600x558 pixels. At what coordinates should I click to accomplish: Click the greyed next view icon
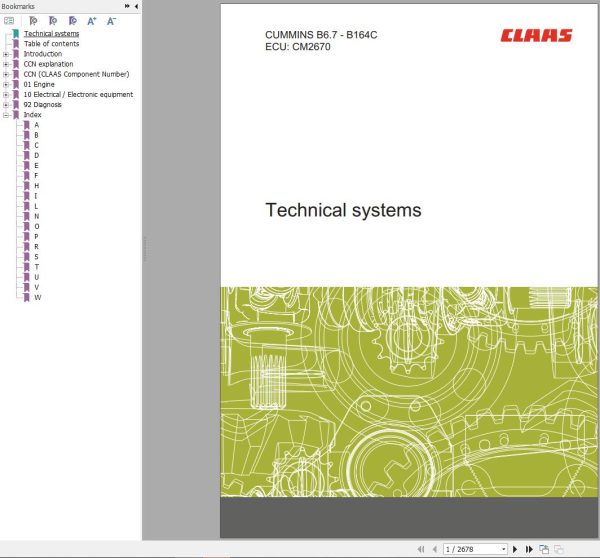pos(559,549)
